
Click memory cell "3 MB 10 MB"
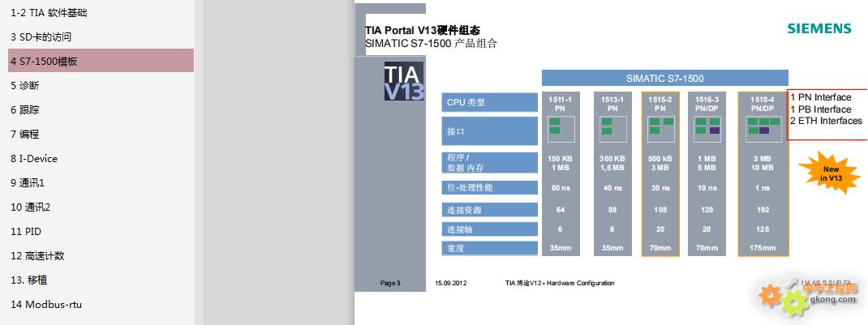pyautogui.click(x=763, y=163)
